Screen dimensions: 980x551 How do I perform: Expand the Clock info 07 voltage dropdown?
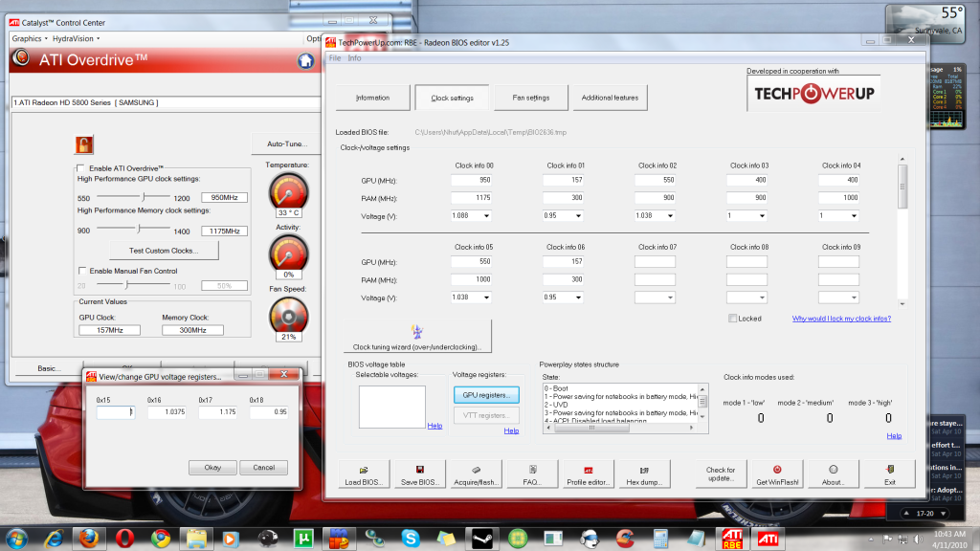click(670, 298)
